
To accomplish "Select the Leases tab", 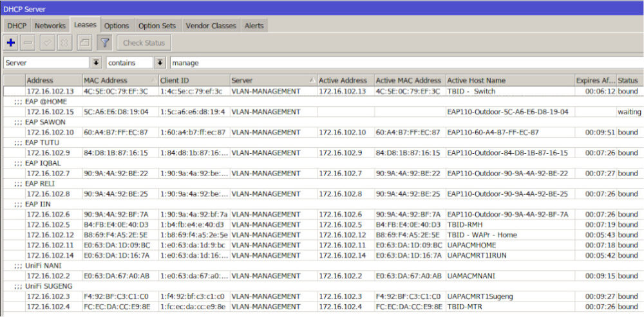I will [x=85, y=25].
